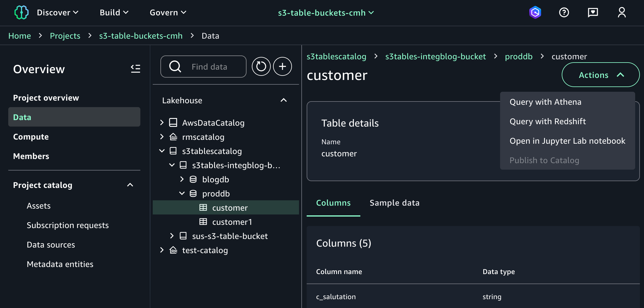
Task: Select the customer1 table icon
Action: tap(204, 222)
